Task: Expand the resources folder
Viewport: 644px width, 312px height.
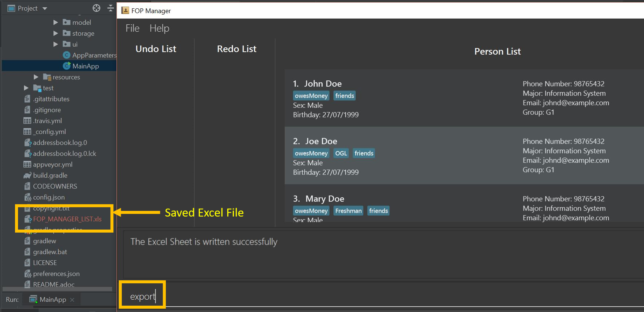Action: tap(36, 77)
